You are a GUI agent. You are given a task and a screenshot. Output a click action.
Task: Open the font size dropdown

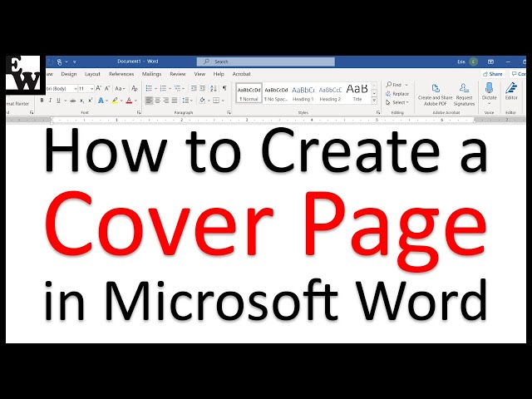click(x=91, y=89)
